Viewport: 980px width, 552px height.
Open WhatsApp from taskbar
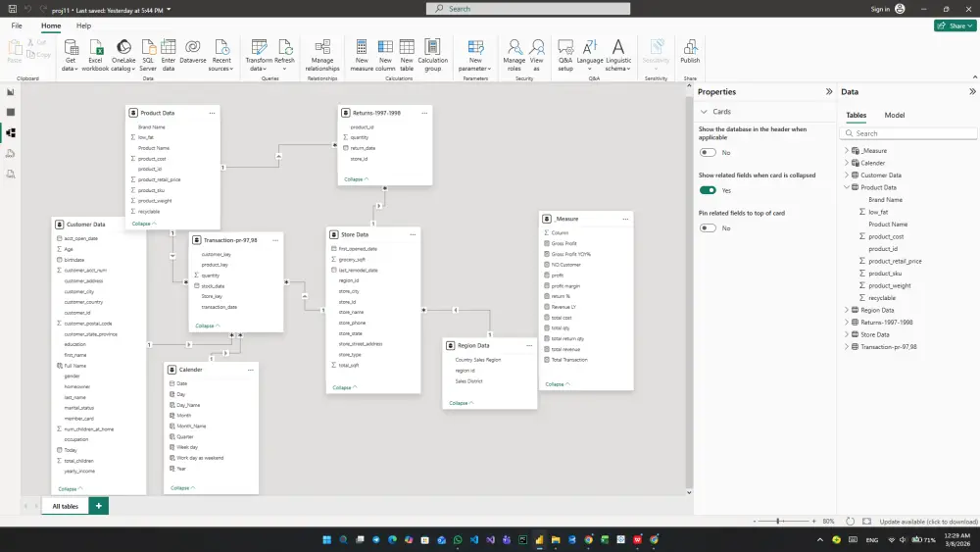[x=458, y=540]
